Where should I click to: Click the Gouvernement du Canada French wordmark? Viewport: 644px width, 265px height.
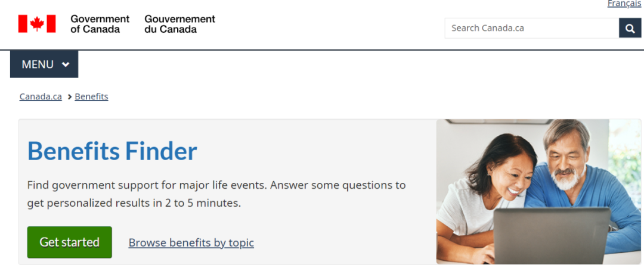(x=180, y=24)
